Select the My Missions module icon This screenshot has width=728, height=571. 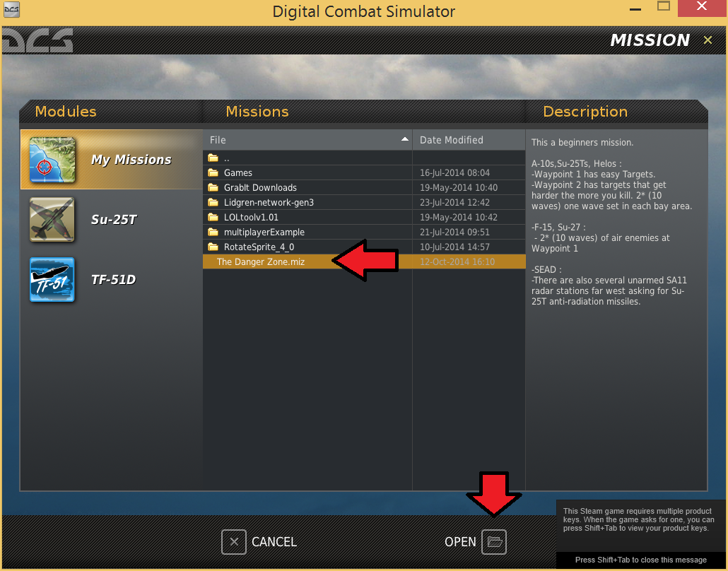tap(52, 160)
